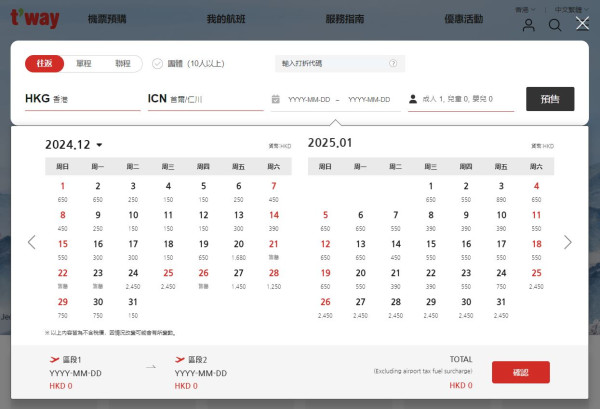Click ICN arrival airport field
The image size is (600, 409).
coord(205,99)
